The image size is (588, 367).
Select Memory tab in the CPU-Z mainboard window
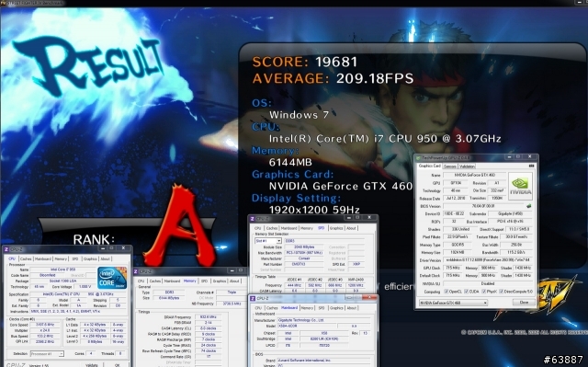click(x=307, y=308)
